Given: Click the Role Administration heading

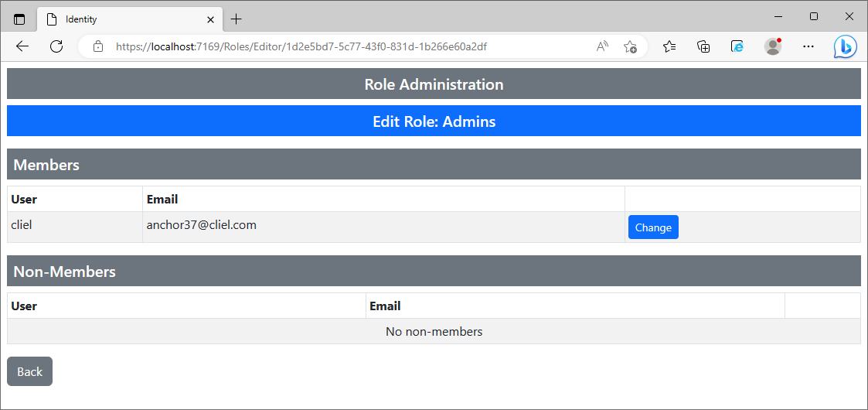Looking at the screenshot, I should 434,84.
